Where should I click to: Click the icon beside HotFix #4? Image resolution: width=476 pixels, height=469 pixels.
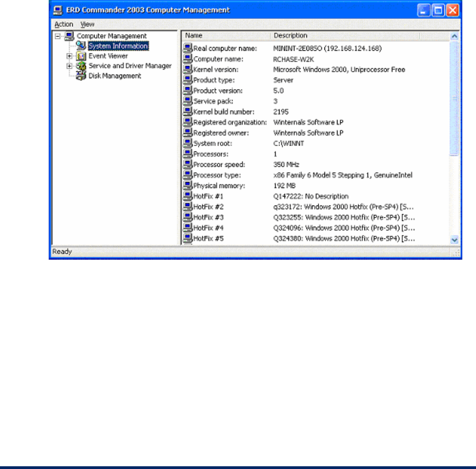click(188, 227)
